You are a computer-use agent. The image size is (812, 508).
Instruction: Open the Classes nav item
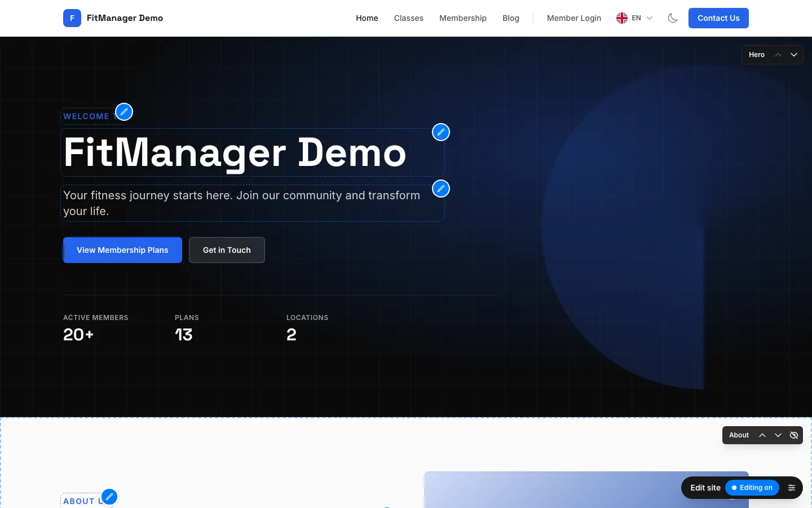[x=409, y=18]
